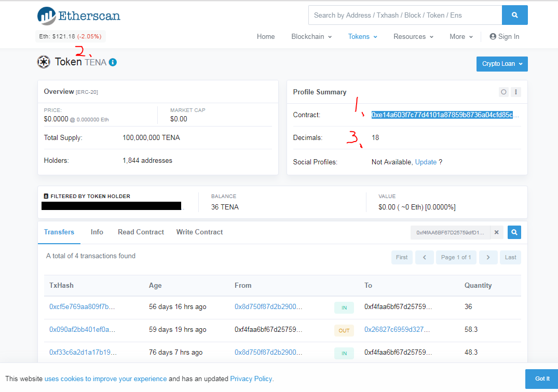
Task: Click the Page 1 of 1 indicator
Action: (x=456, y=257)
